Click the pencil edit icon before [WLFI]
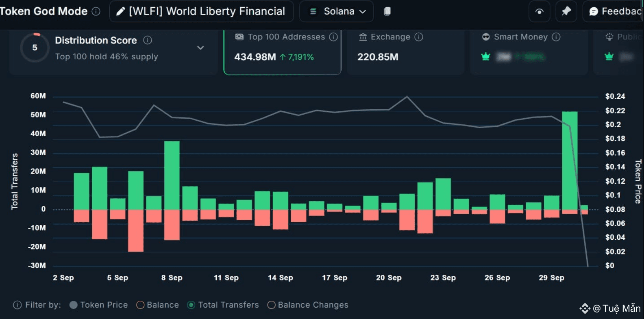Image resolution: width=644 pixels, height=319 pixels. tap(120, 11)
